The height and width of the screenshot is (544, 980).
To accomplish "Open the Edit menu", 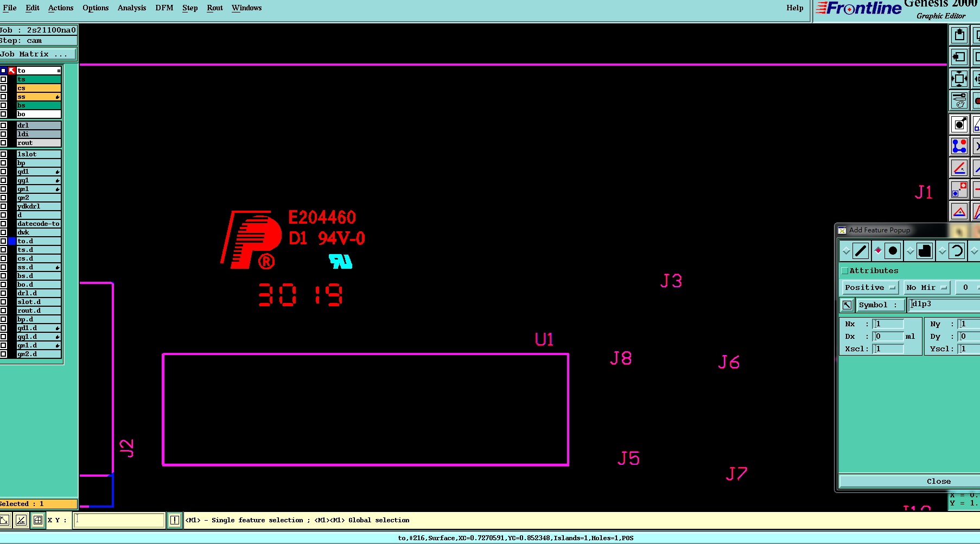I will (33, 8).
